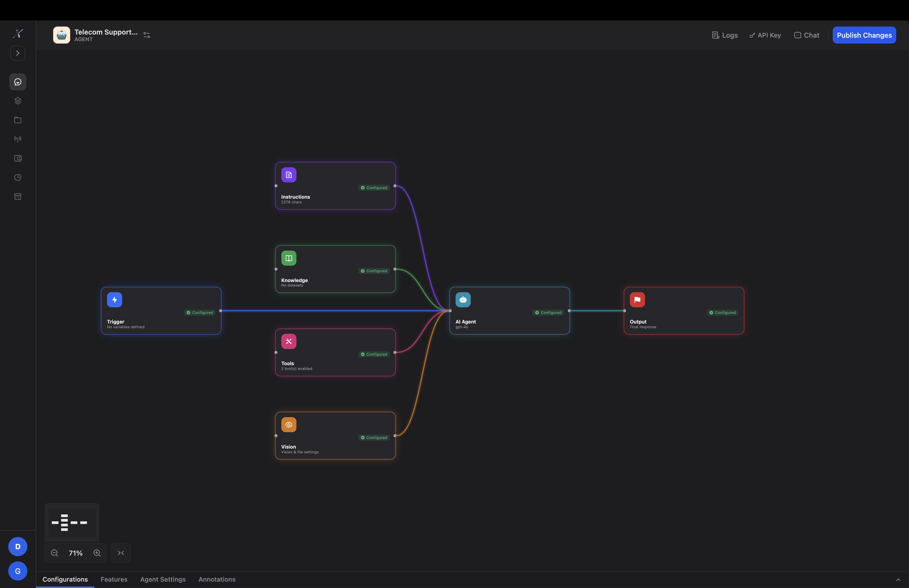Viewport: 909px width, 588px height.
Task: Zoom in the canvas with plus magnifier
Action: 97,553
